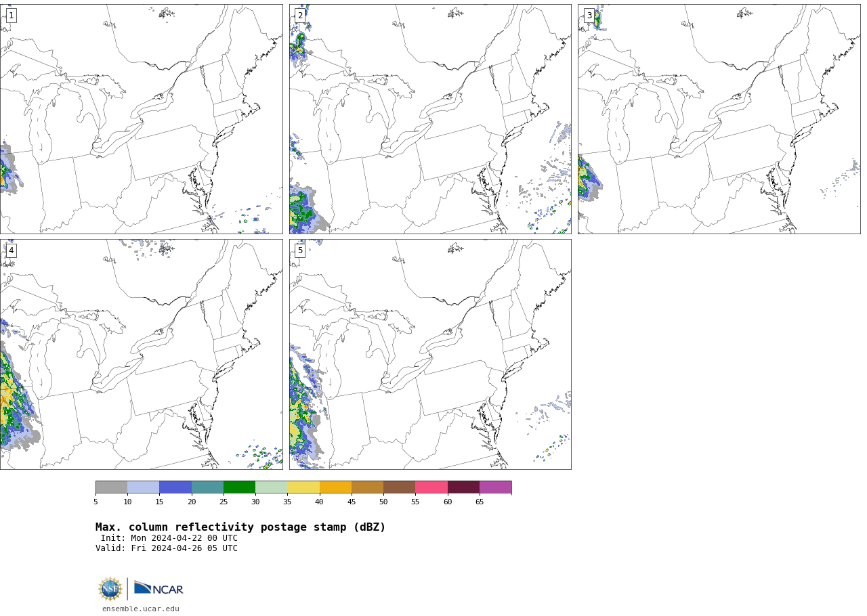Click the teal 20-25 dBZ swatch
867x616 pixels.
click(x=207, y=487)
